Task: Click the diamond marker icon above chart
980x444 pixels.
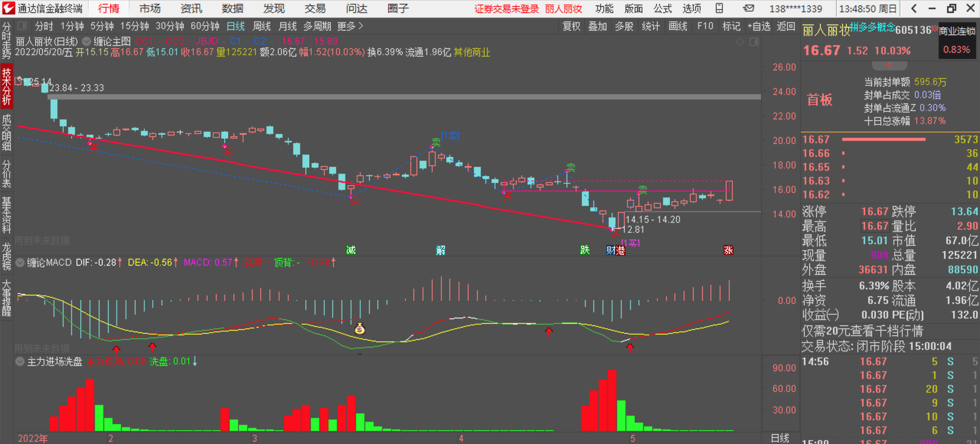Action: 740,42
